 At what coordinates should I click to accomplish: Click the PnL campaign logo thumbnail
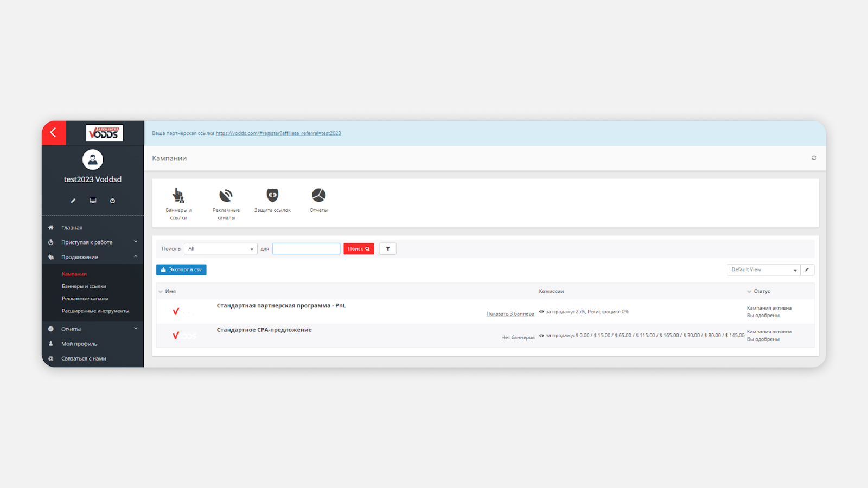pos(184,311)
